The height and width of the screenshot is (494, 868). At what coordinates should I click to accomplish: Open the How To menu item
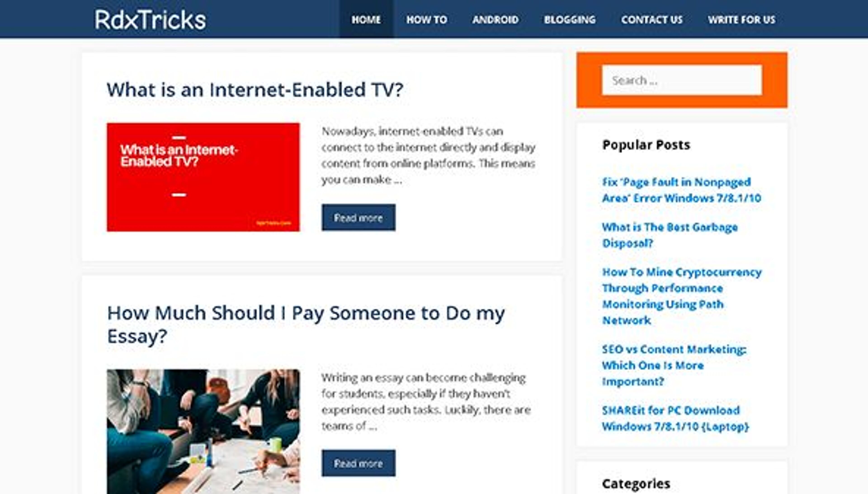(427, 19)
